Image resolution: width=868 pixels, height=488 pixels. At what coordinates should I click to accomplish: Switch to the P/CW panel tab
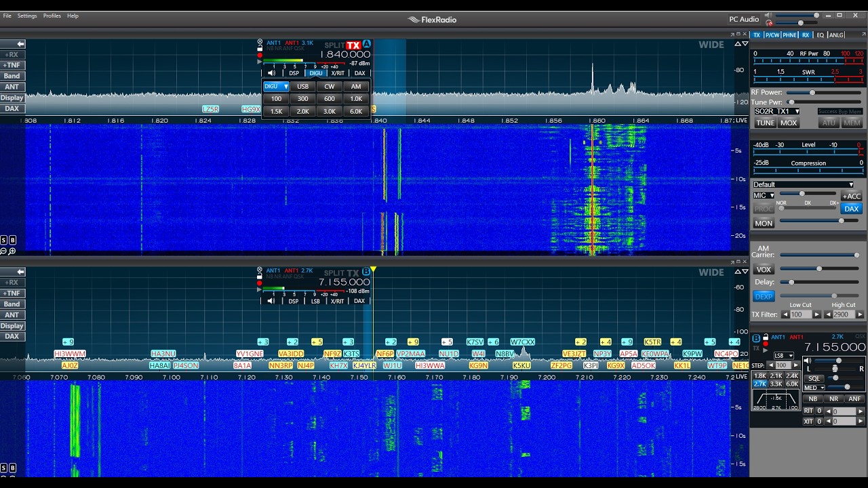click(772, 35)
